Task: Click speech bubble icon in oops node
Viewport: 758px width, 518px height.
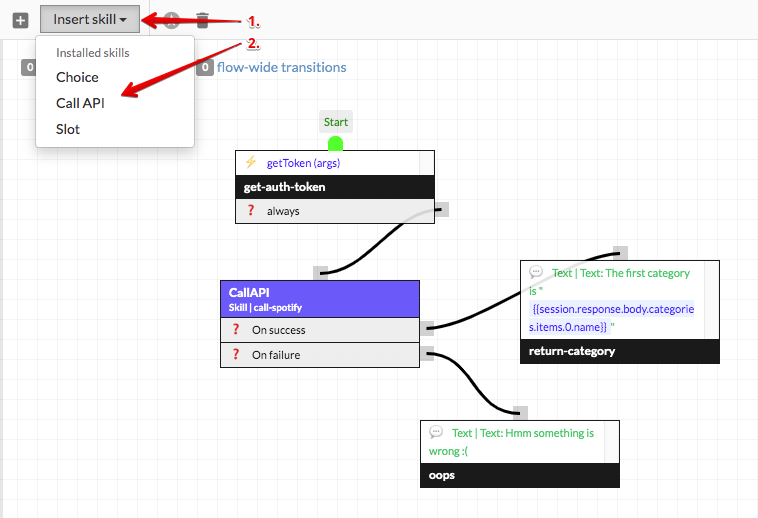Action: [436, 432]
